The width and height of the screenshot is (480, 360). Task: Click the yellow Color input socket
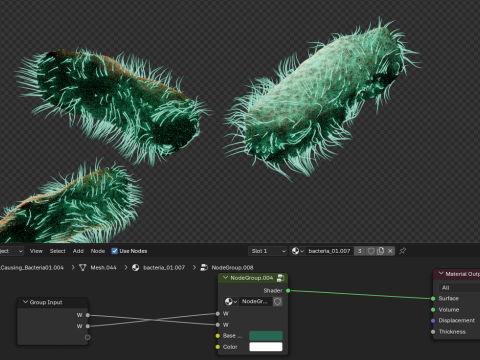[218, 347]
